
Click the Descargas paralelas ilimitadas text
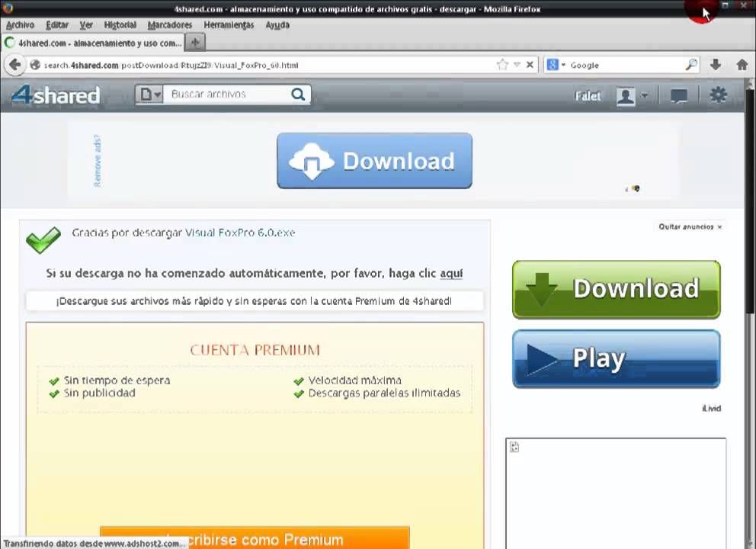click(384, 393)
